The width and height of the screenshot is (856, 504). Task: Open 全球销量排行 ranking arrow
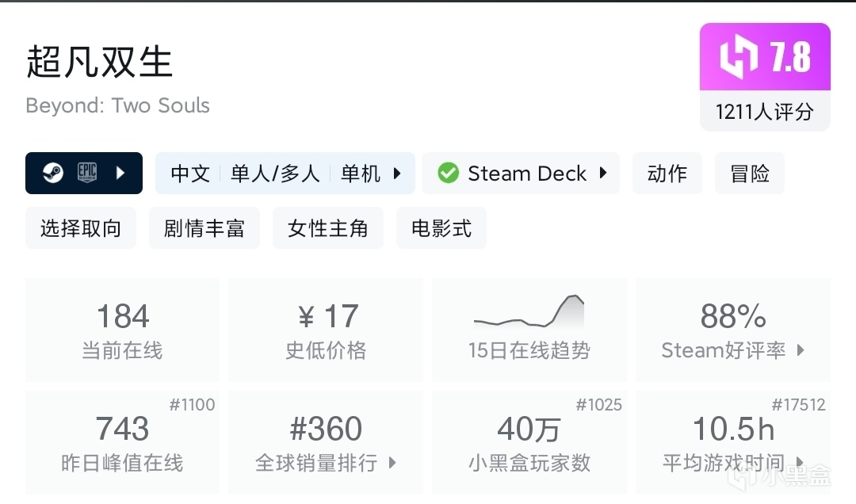[392, 463]
